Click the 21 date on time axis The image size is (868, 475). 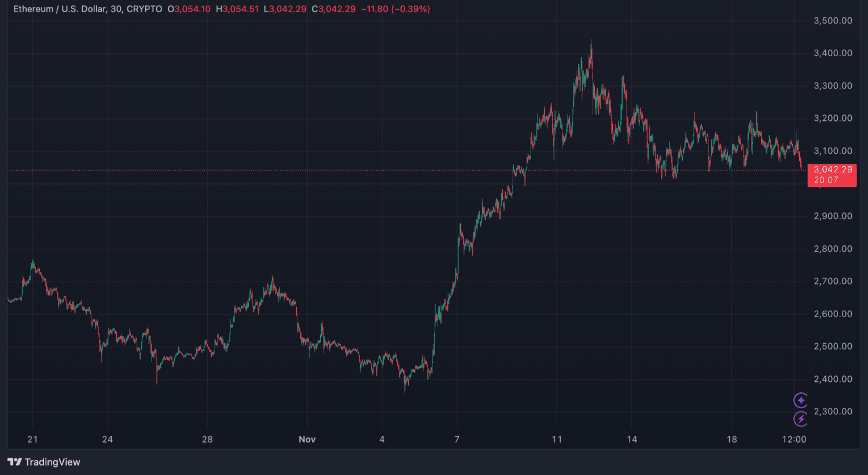click(x=32, y=439)
